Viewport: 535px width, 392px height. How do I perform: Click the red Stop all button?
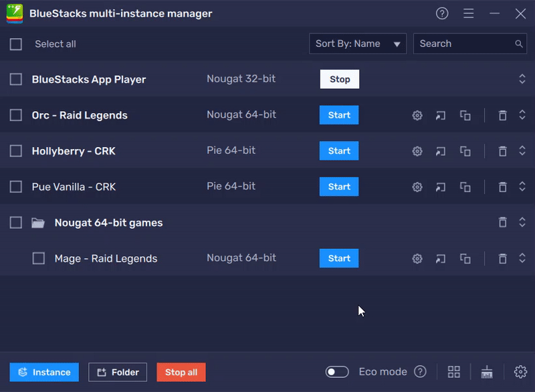click(181, 372)
